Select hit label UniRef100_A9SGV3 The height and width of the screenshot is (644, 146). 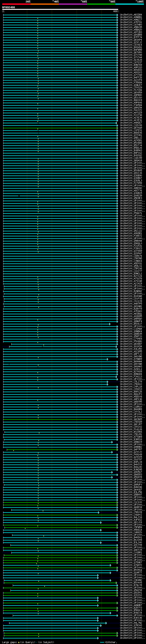(131, 72)
